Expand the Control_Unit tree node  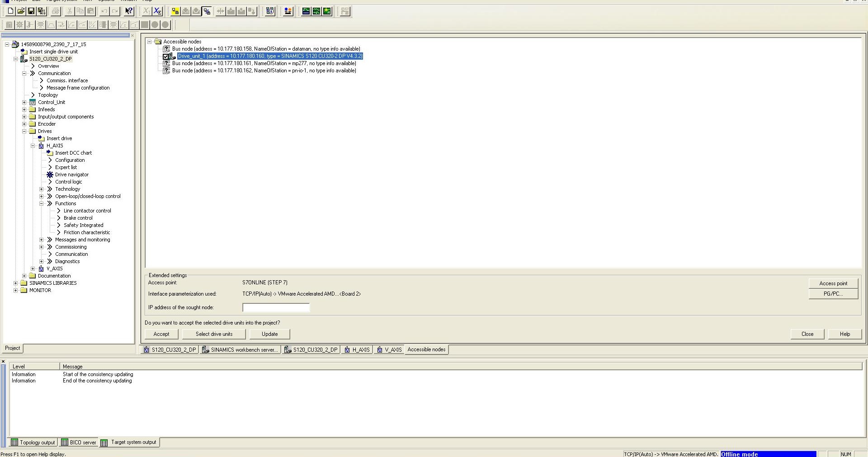tap(24, 102)
